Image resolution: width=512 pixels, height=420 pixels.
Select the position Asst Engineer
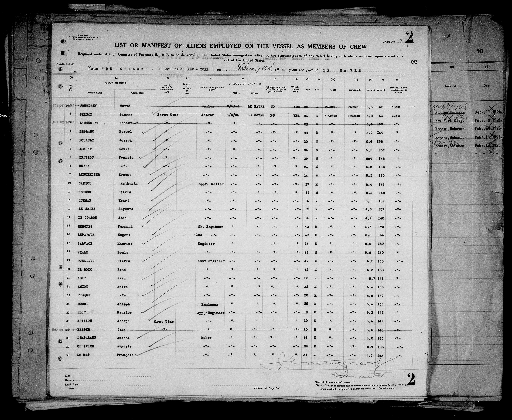pos(211,261)
